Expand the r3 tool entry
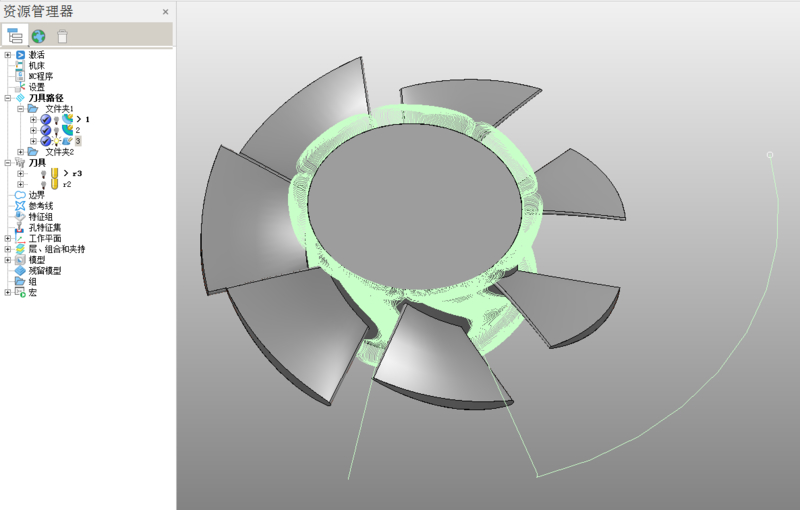The image size is (800, 510). click(20, 173)
